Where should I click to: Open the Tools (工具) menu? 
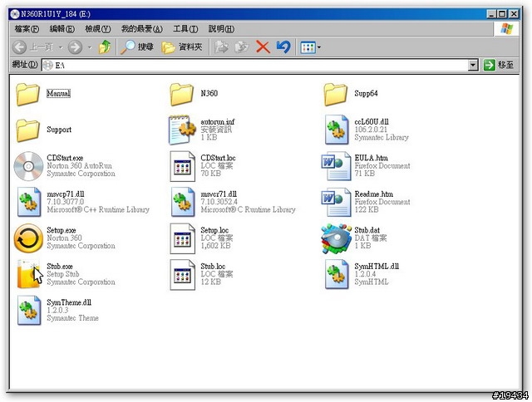coord(185,29)
